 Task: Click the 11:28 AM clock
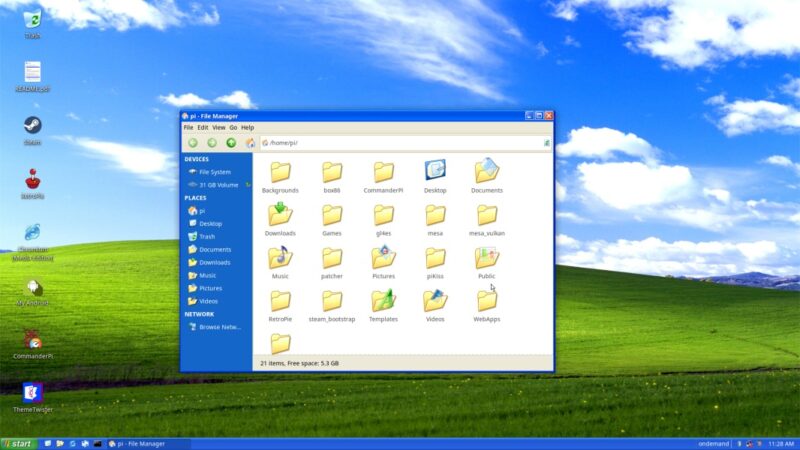click(x=781, y=444)
